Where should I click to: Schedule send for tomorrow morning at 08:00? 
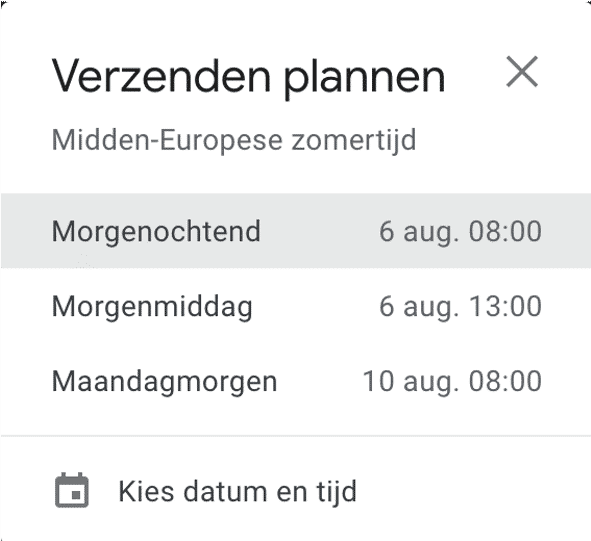(296, 231)
